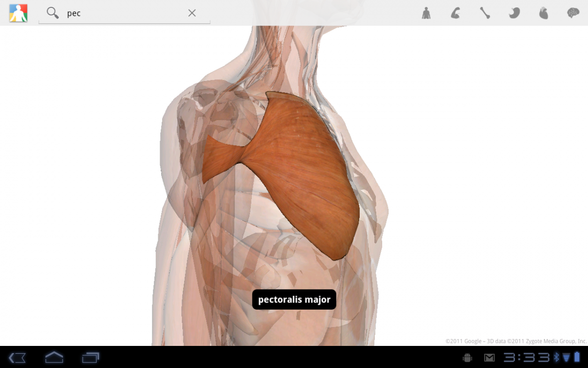Tap the magnifying glass search icon

pyautogui.click(x=52, y=13)
